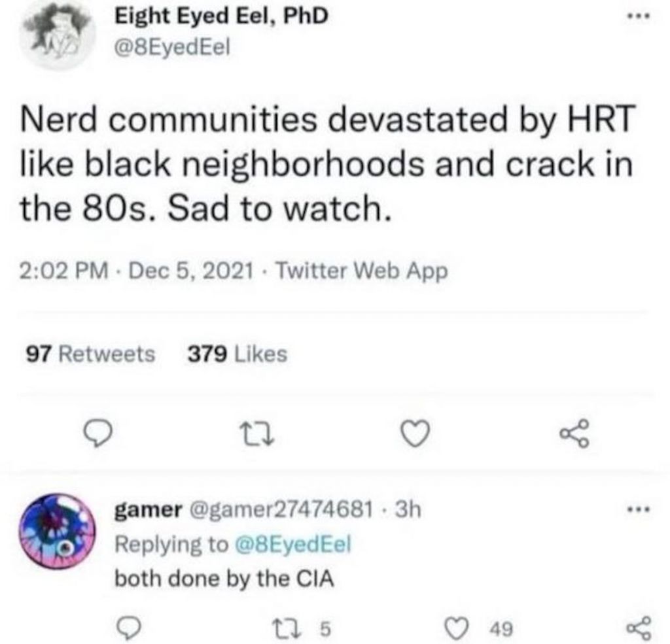Screen dimensions: 670x644
Task: Click the Eight Eyed Eel, PhD display name
Action: 221,16
